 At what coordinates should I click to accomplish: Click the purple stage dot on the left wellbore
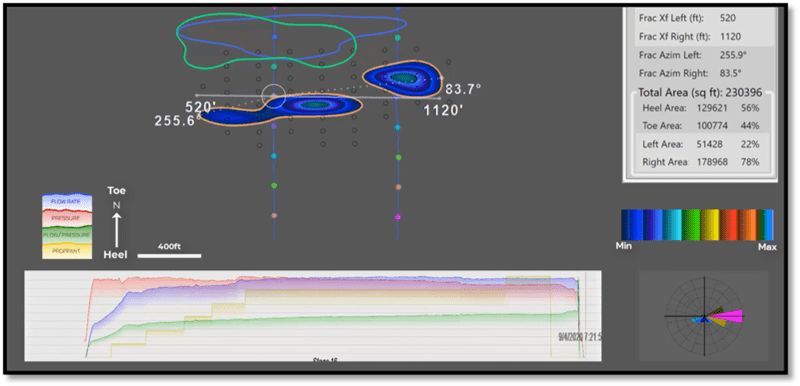274,125
